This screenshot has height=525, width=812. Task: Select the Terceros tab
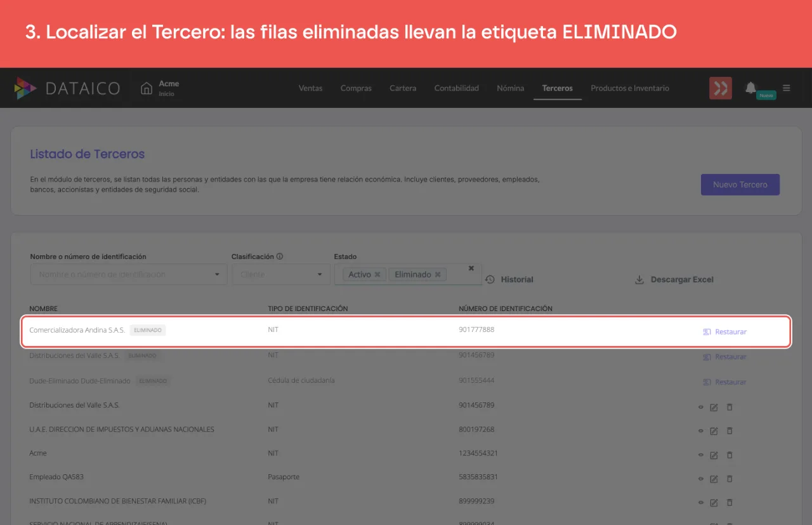pyautogui.click(x=558, y=88)
